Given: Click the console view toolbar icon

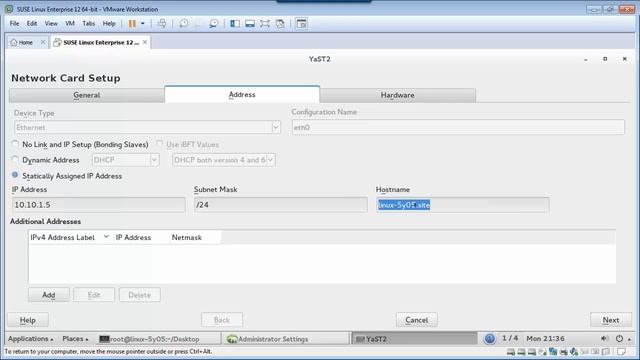Looking at the screenshot, I should click(x=302, y=24).
